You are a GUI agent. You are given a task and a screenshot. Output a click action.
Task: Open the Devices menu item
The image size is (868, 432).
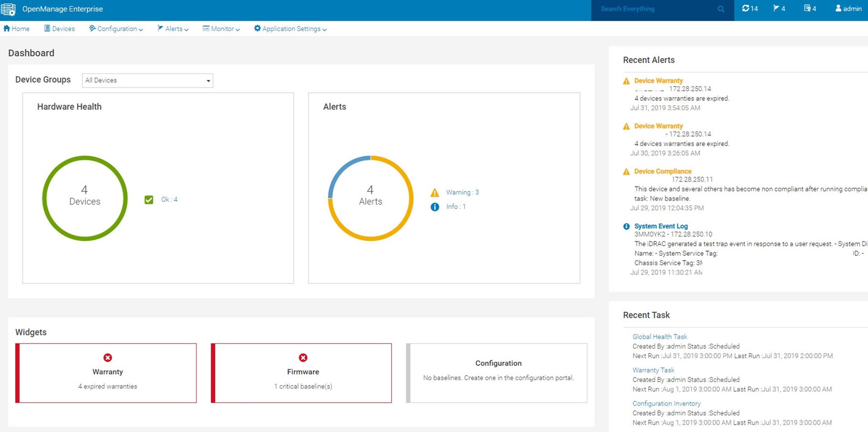click(x=59, y=29)
